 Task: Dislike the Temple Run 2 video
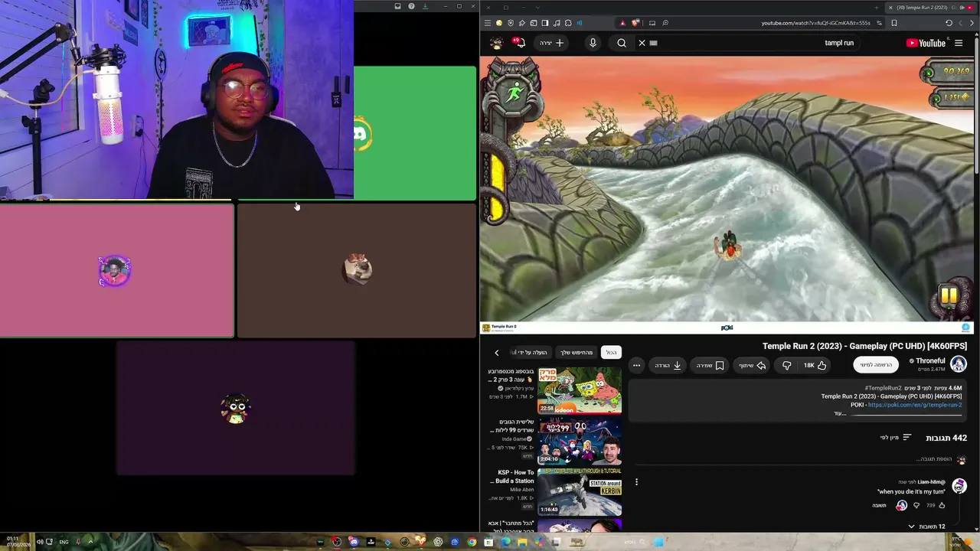(x=786, y=366)
